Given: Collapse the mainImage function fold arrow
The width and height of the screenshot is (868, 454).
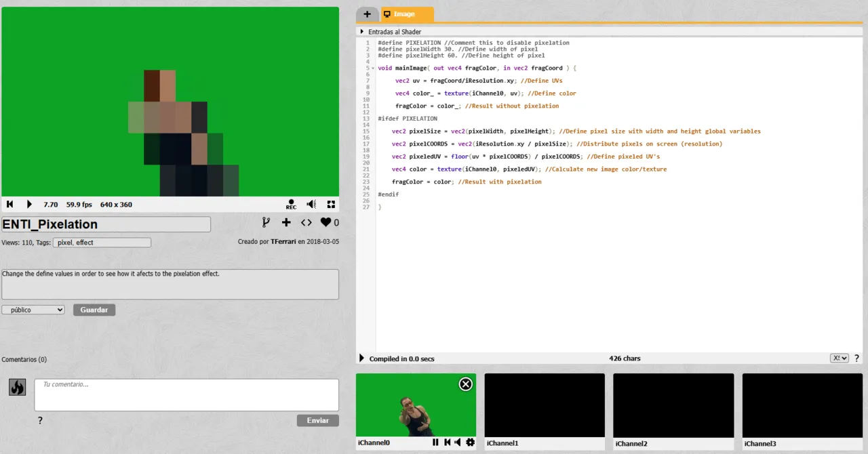Looking at the screenshot, I should [x=373, y=68].
